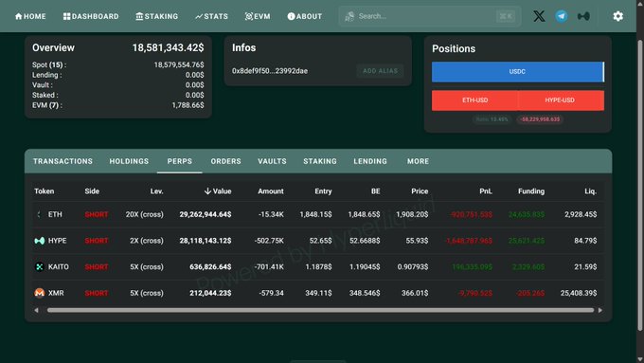This screenshot has height=363, width=644.
Task: Sort by Funding column header
Action: (531, 191)
